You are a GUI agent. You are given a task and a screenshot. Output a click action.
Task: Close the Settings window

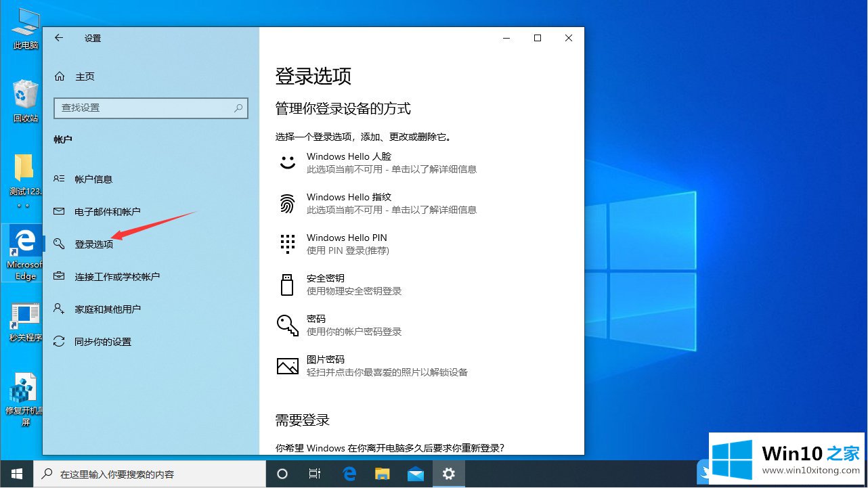pos(569,38)
